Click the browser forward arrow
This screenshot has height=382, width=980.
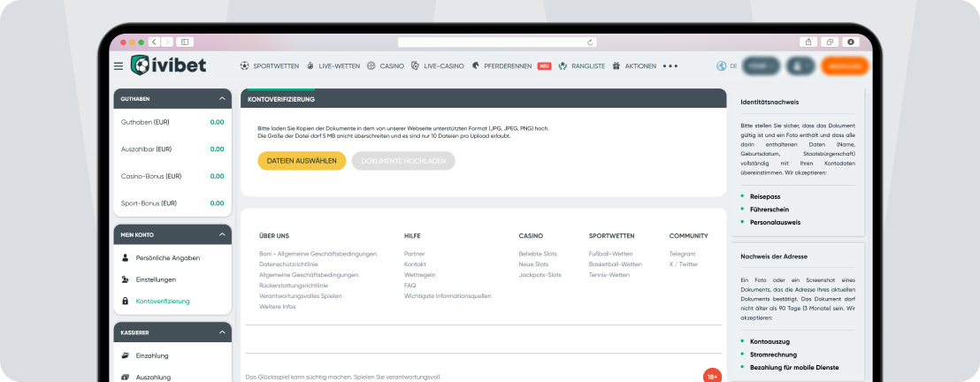click(167, 42)
